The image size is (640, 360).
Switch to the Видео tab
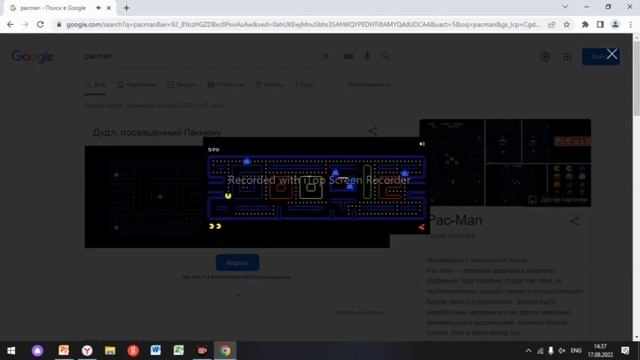click(181, 84)
